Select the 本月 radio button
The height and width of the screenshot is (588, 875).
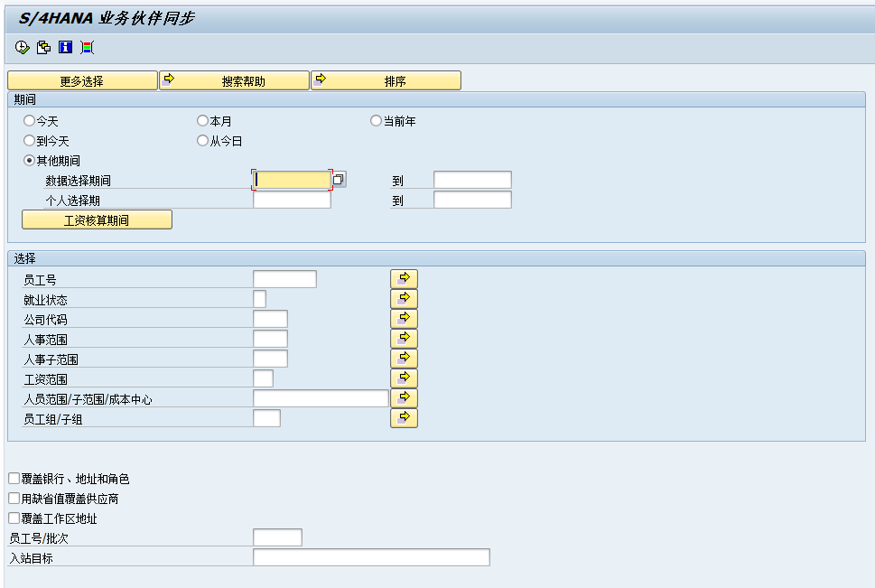click(202, 120)
